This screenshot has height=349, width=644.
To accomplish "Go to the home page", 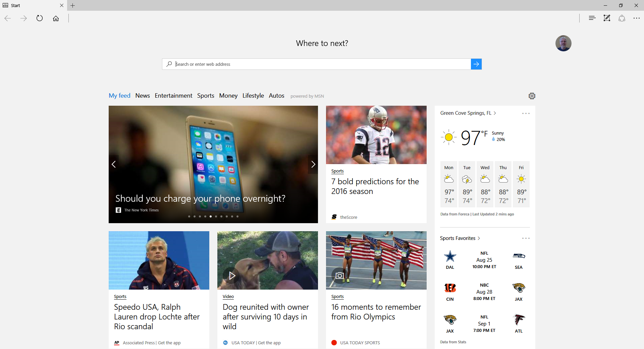I will (56, 18).
